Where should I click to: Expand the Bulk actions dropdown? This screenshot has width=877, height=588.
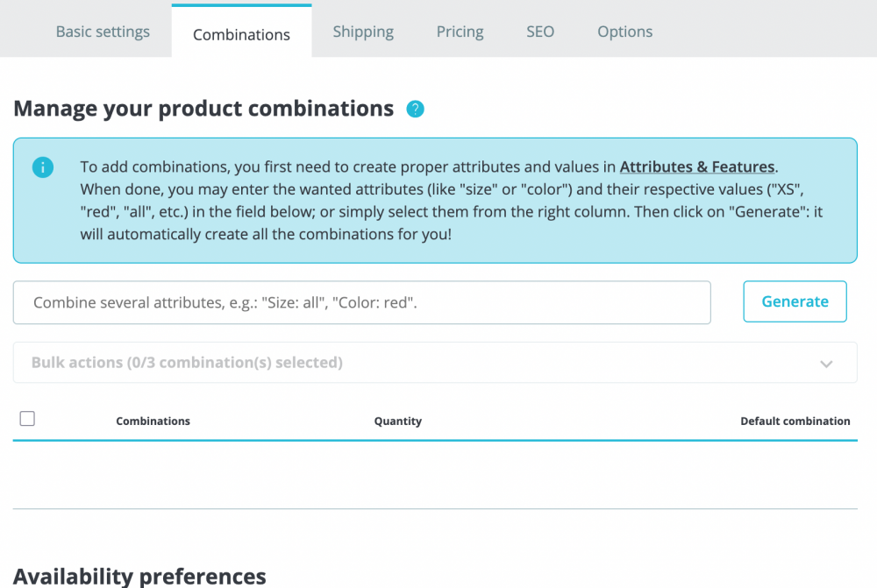click(x=436, y=362)
